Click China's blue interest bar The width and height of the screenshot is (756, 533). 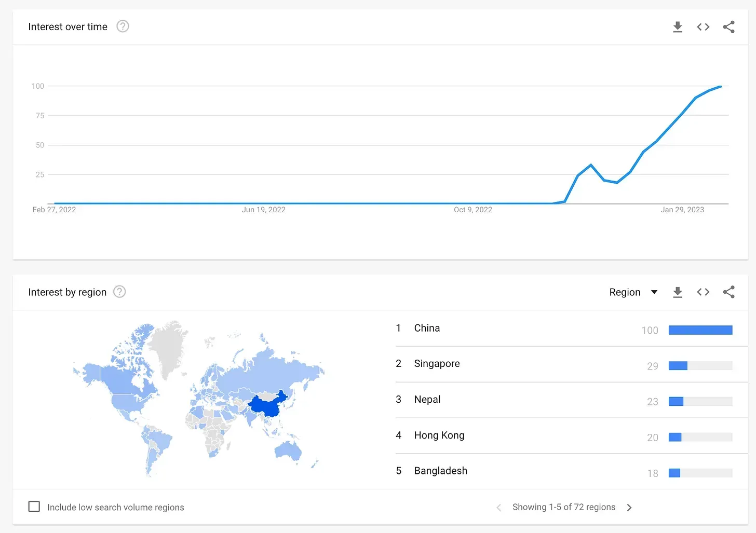click(700, 330)
